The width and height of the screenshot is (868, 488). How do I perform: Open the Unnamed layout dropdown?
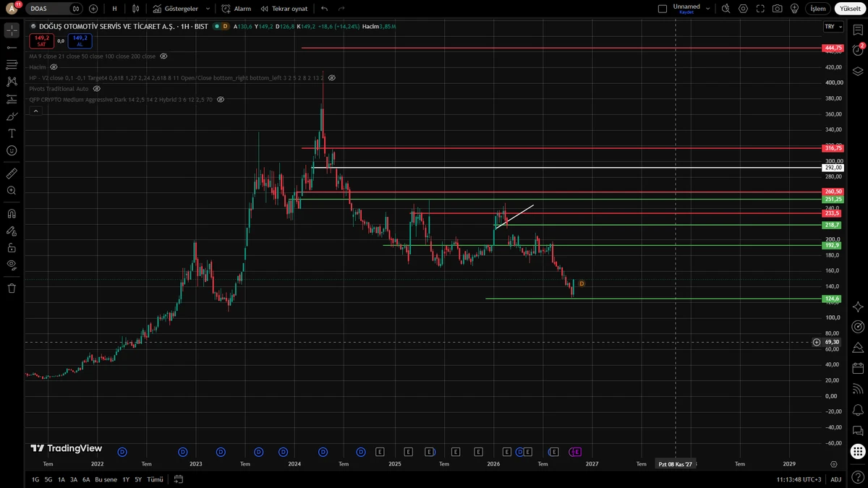[708, 9]
